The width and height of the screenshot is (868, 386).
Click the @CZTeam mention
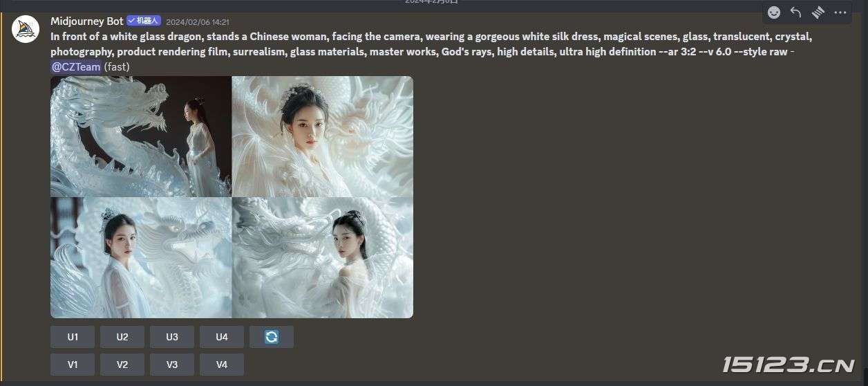[x=76, y=66]
